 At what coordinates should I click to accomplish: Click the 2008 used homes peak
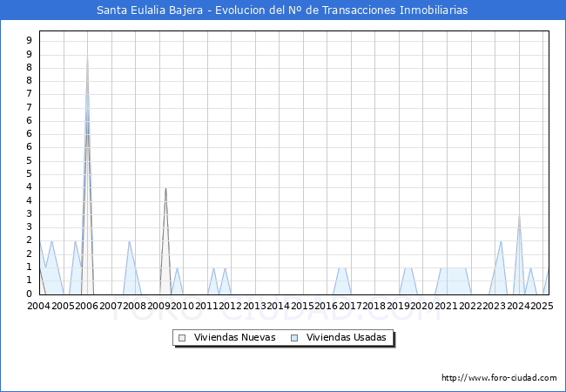(x=129, y=241)
